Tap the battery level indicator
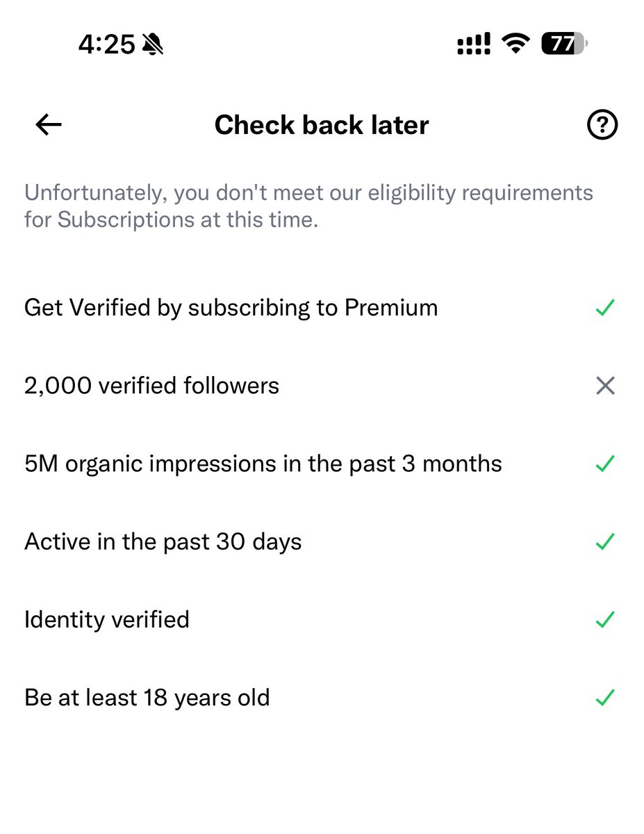Screen dimensions: 644x834 click(x=563, y=45)
